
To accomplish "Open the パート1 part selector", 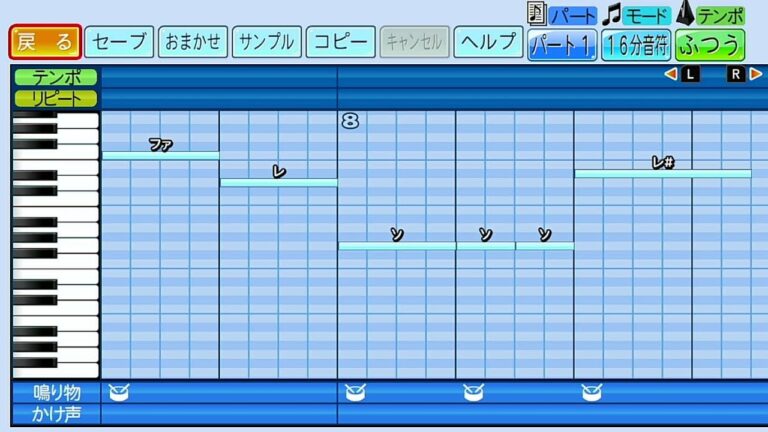I will click(562, 45).
